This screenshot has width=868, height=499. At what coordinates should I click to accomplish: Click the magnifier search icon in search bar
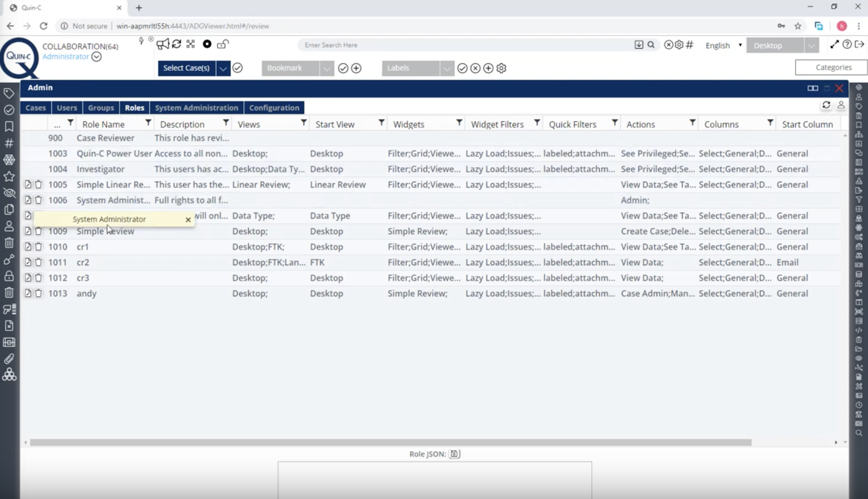tap(651, 45)
